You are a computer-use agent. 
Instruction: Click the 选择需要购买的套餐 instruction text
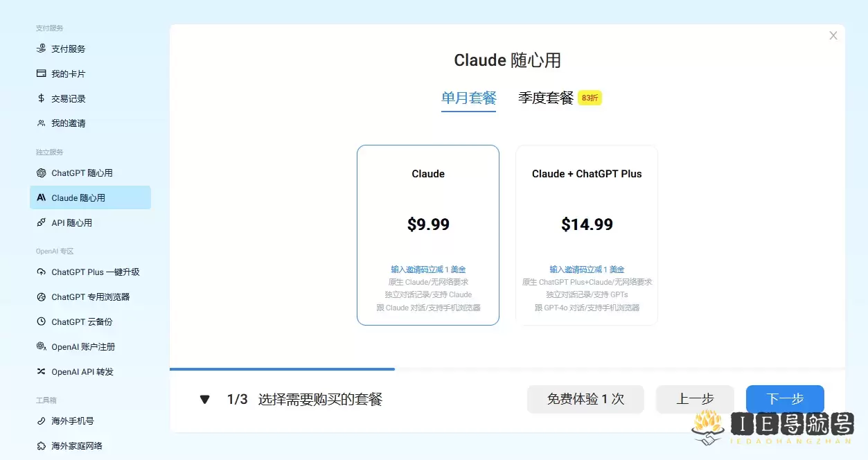(320, 399)
